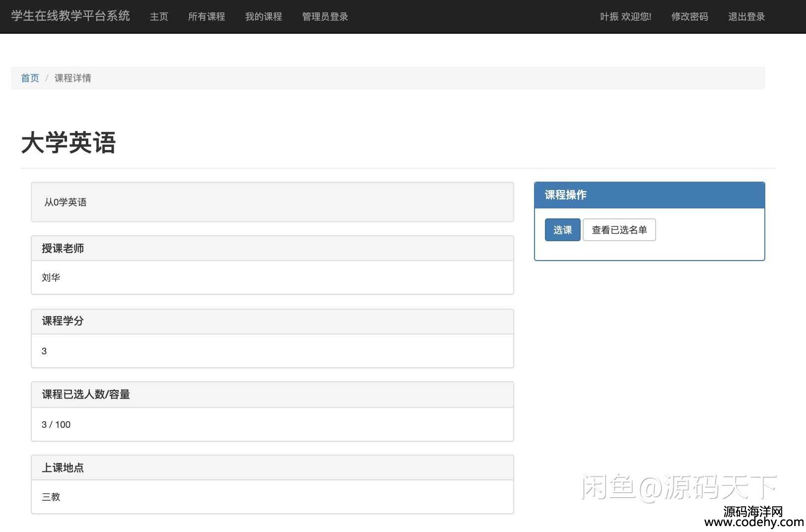This screenshot has height=532, width=806.
Task: Click the 课程操作 panel header
Action: pos(650,195)
